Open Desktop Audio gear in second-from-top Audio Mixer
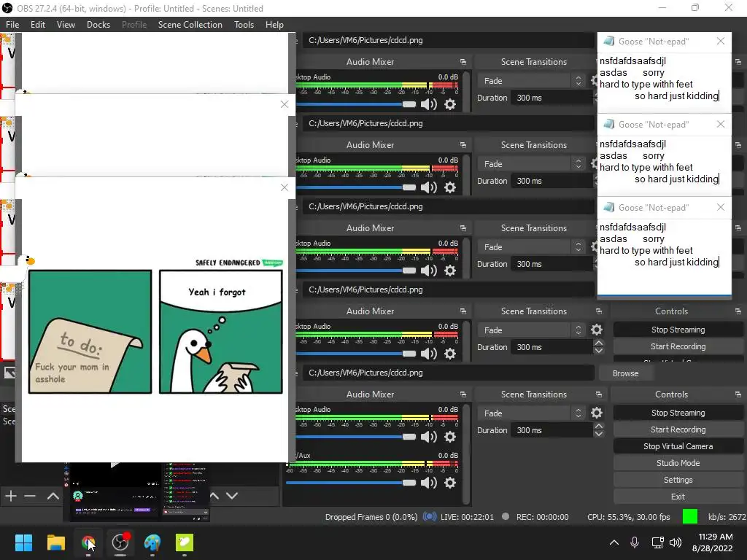Viewport: 747px width, 560px height. (x=449, y=187)
